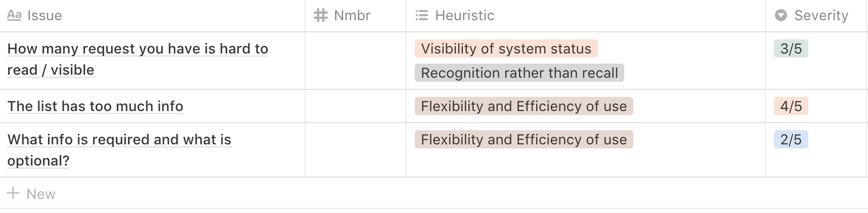Open the Severity column header options

click(816, 16)
